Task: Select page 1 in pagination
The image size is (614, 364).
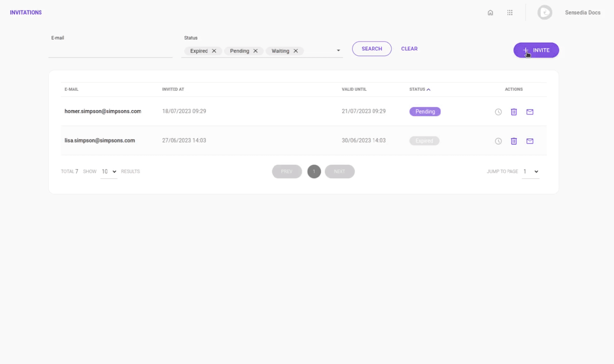Action: [x=314, y=172]
